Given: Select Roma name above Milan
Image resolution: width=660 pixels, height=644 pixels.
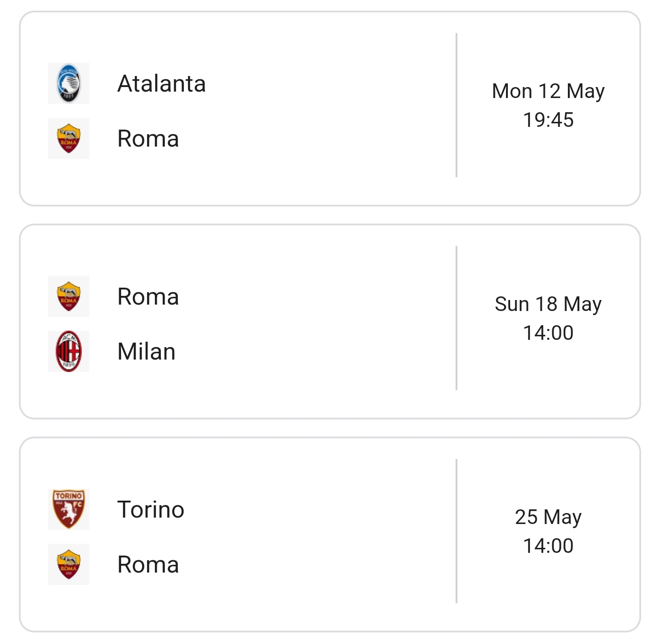Looking at the screenshot, I should pos(148,296).
